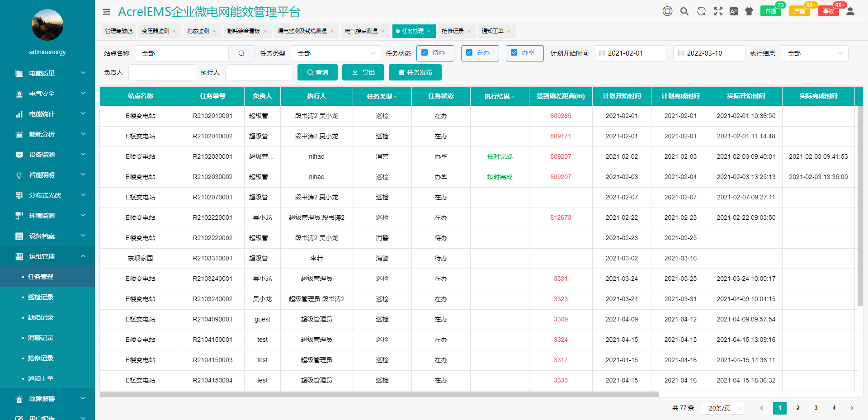Click the table vertical scrollbar
Viewport: 868px width, 420px height.
click(860, 206)
